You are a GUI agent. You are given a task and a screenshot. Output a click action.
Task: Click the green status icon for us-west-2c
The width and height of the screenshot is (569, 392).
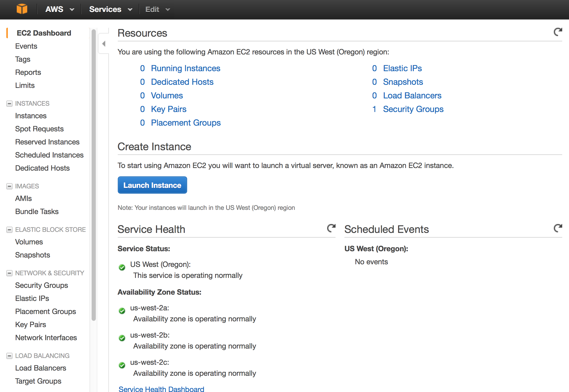tap(122, 365)
